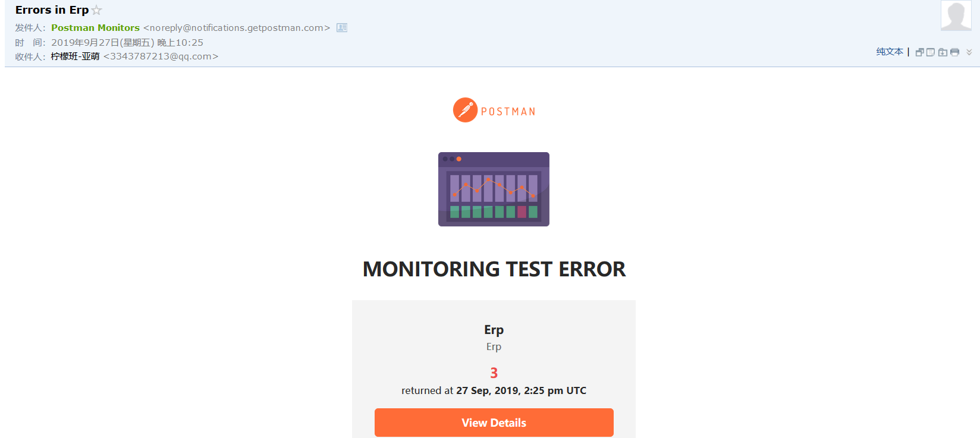Click the bold Erp monitor name
The image size is (980, 438).
click(x=494, y=330)
